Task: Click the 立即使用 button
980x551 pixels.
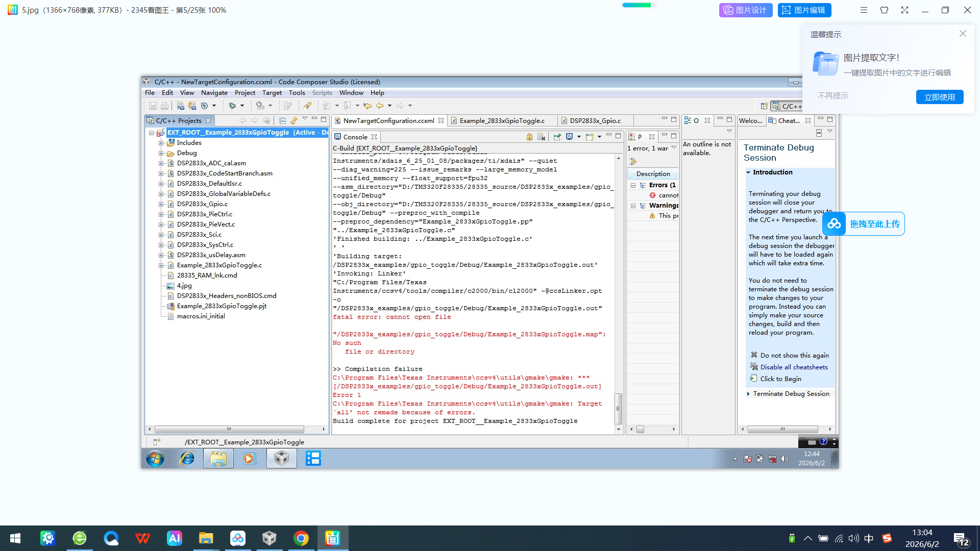Action: click(x=939, y=97)
